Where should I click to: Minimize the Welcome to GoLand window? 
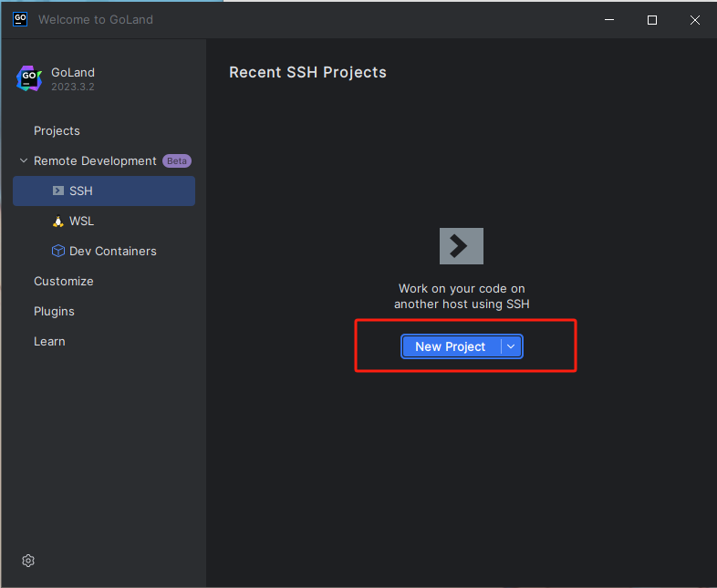tap(609, 20)
